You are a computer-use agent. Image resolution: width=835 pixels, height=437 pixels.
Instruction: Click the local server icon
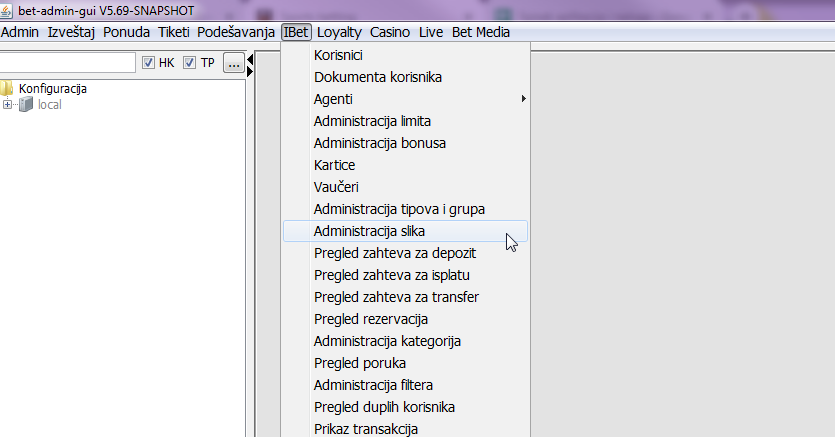pyautogui.click(x=26, y=104)
